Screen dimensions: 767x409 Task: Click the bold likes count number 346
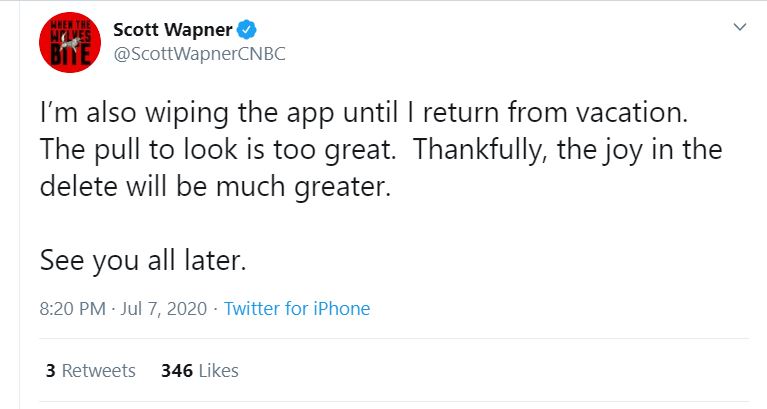tap(176, 371)
